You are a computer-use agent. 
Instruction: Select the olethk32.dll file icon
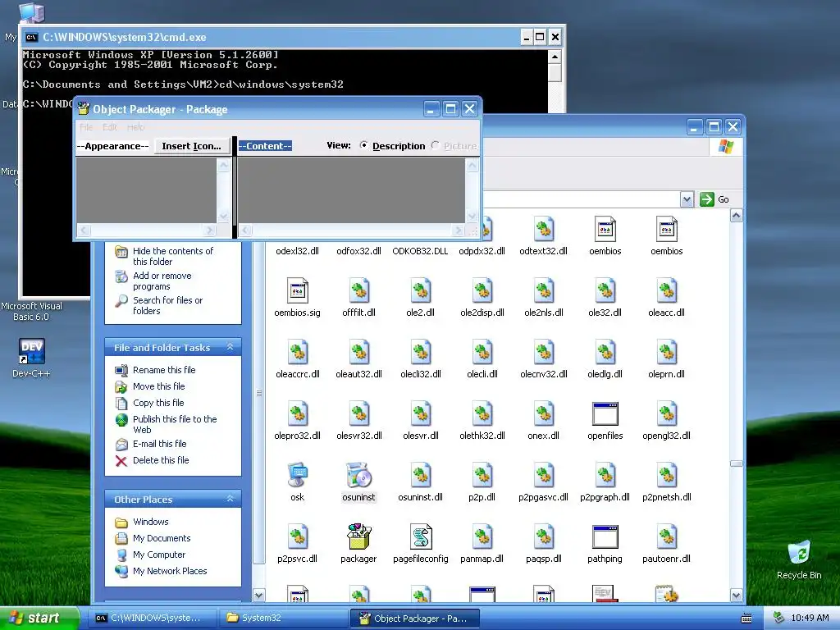point(482,413)
